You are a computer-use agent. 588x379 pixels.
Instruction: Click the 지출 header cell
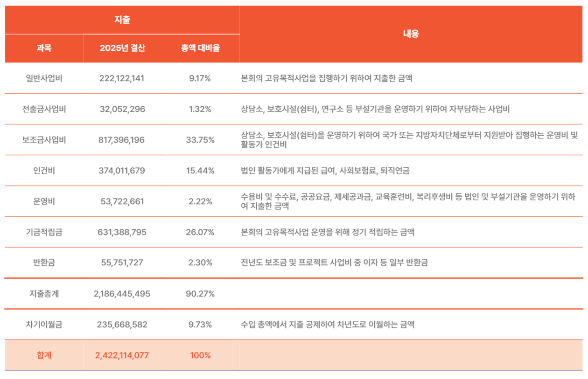click(122, 20)
